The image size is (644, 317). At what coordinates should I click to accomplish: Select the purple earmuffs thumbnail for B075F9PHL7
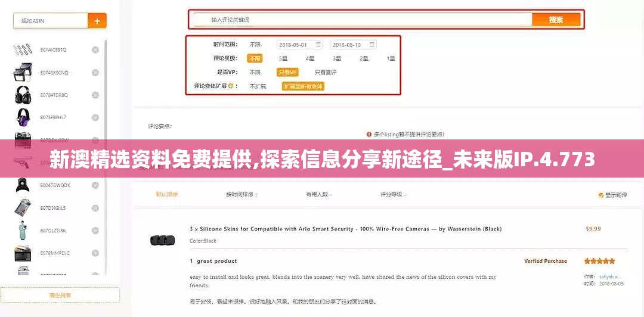(23, 117)
